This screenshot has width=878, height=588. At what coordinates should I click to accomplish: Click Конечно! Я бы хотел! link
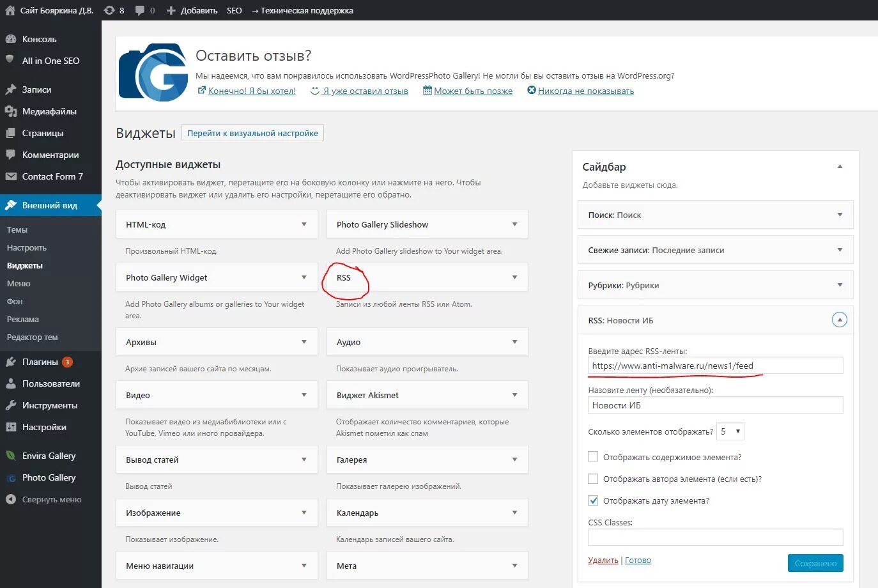[x=252, y=91]
